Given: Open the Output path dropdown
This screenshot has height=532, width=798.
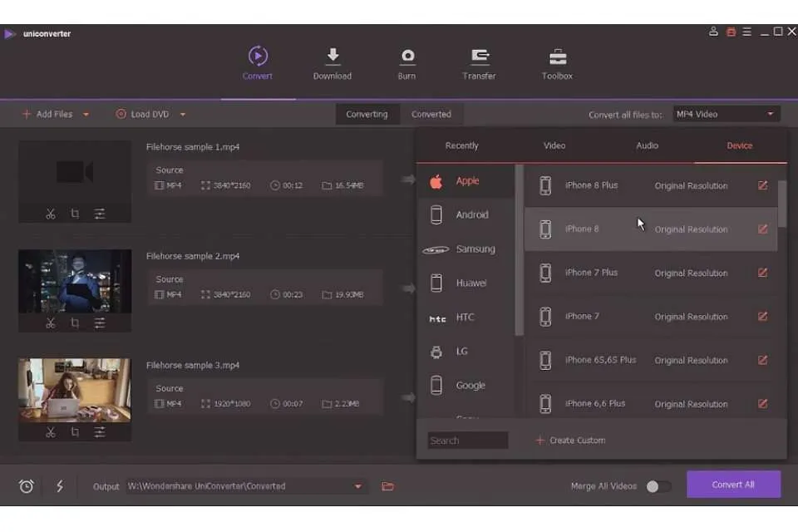Looking at the screenshot, I should click(357, 486).
